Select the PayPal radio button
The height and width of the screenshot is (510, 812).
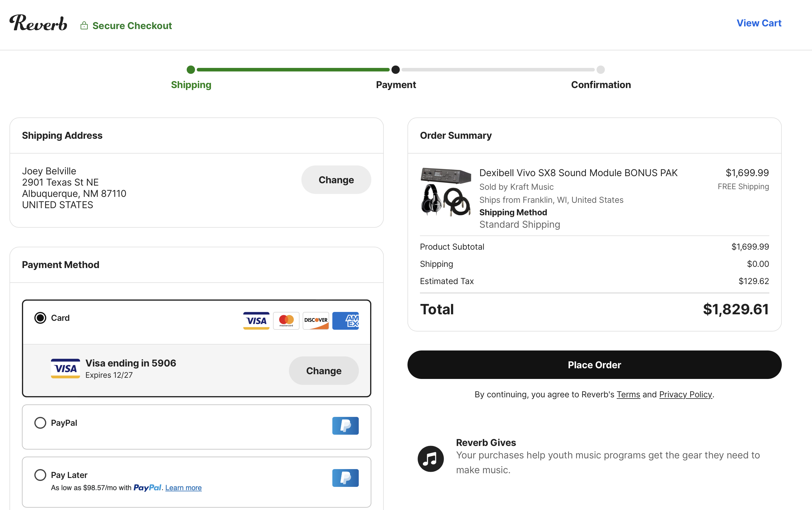pyautogui.click(x=40, y=423)
